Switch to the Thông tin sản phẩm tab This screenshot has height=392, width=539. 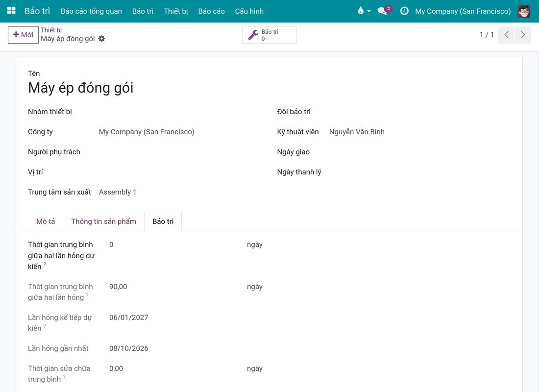pos(104,221)
